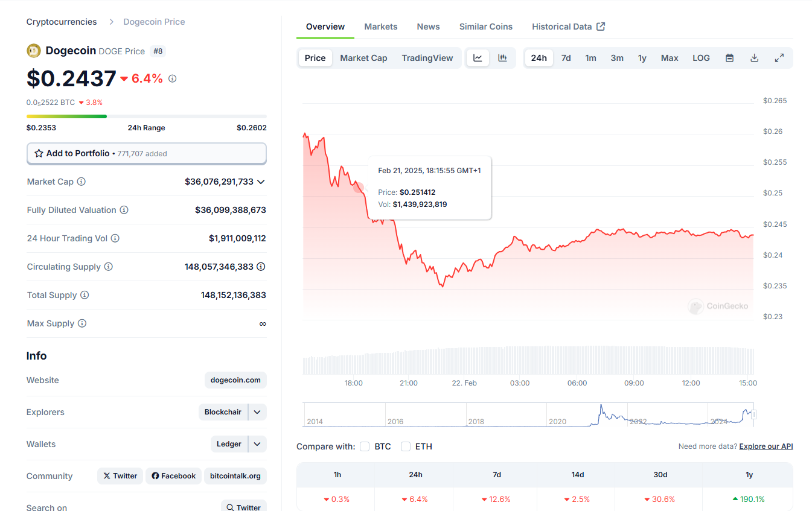The height and width of the screenshot is (511, 812).
Task: Click Explore our API link
Action: (766, 446)
